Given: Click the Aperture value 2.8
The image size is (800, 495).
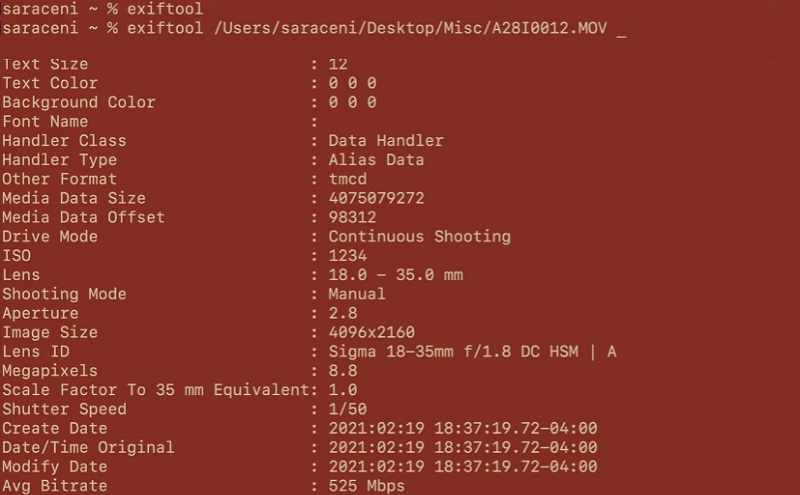Looking at the screenshot, I should pyautogui.click(x=342, y=313).
